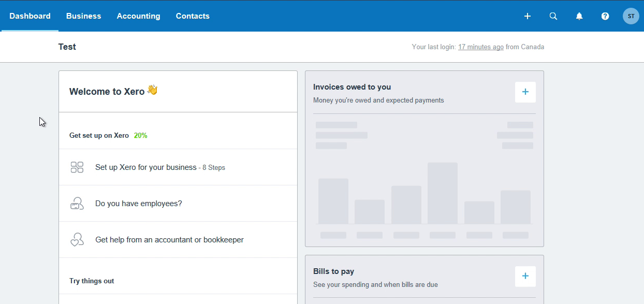Open 'Set up Xero for your business' steps
The image size is (644, 304).
[x=178, y=167]
